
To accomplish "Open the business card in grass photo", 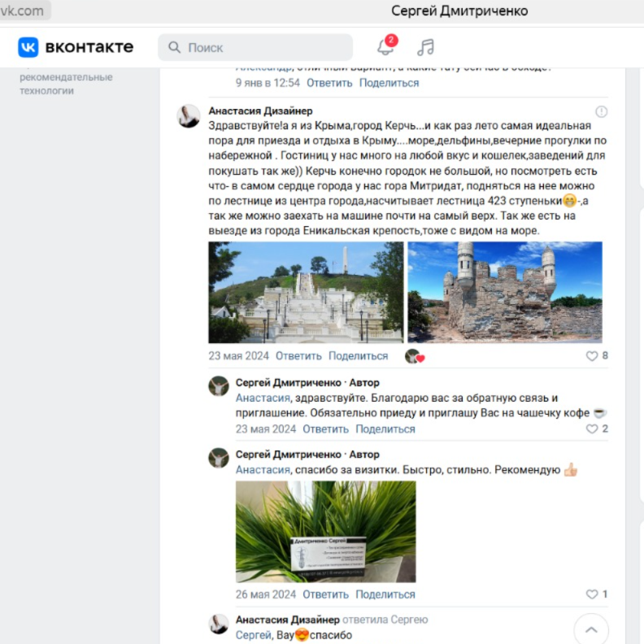I will 326,532.
